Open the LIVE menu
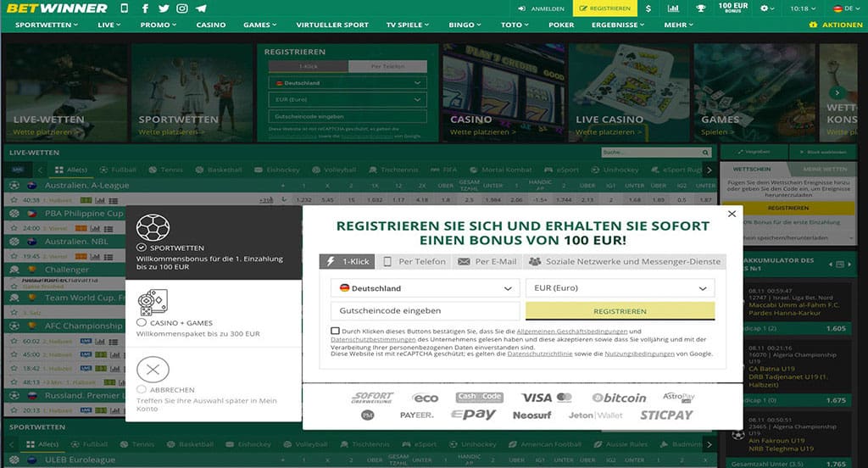The image size is (868, 468). click(109, 25)
